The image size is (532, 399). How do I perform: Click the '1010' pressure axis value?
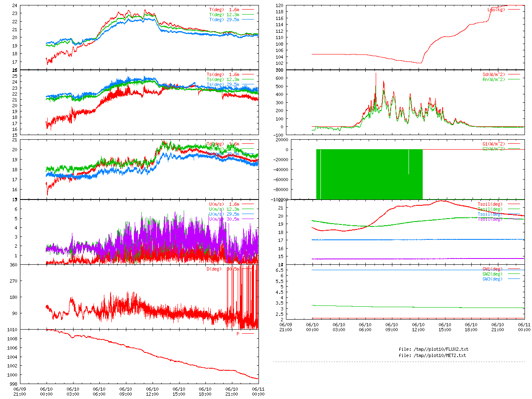(x=12, y=330)
